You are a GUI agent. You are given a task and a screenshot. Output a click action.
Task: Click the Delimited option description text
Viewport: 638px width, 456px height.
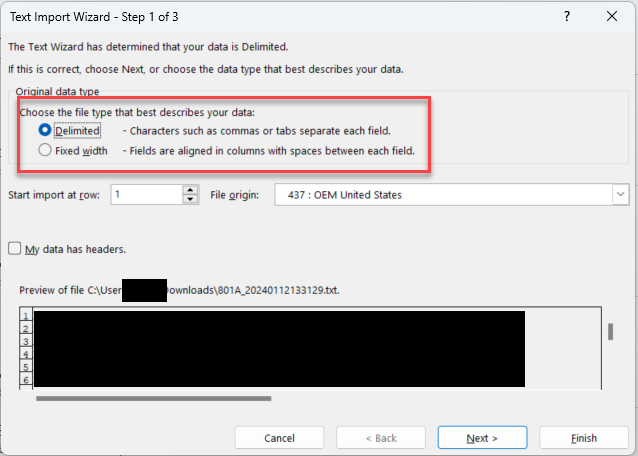(257, 131)
